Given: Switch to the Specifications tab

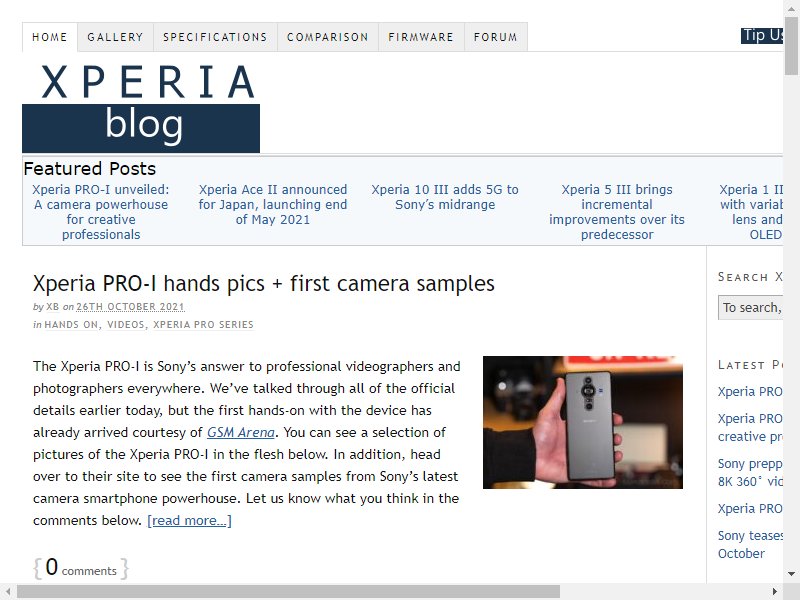Looking at the screenshot, I should click(x=215, y=37).
